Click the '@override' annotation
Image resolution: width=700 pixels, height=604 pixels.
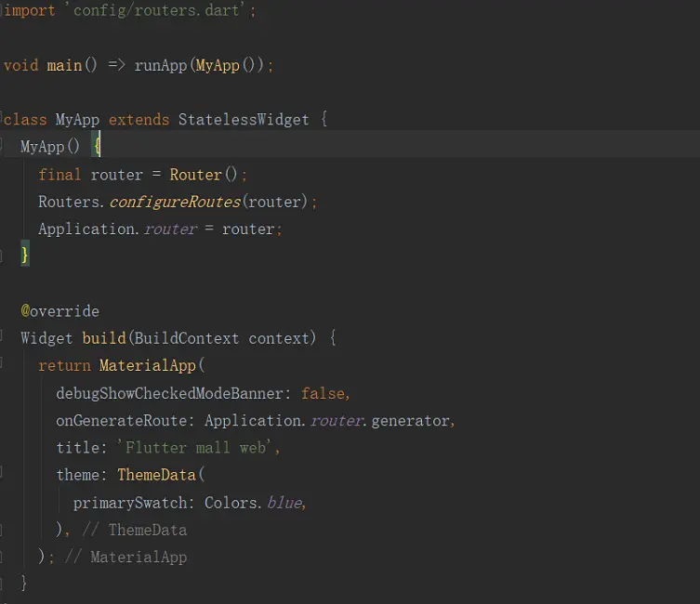[59, 311]
